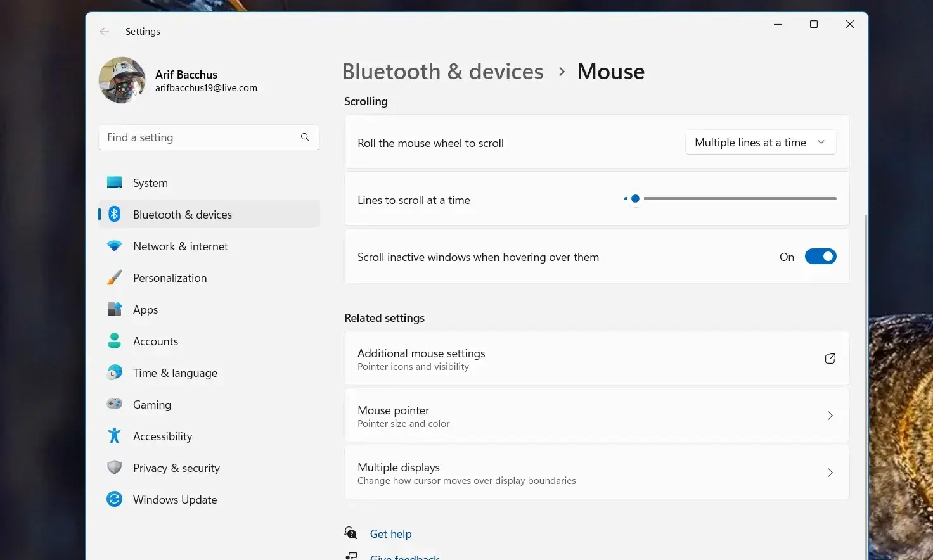Click the arifbacchus19@live.com email text
This screenshot has width=933, height=560.
click(206, 88)
